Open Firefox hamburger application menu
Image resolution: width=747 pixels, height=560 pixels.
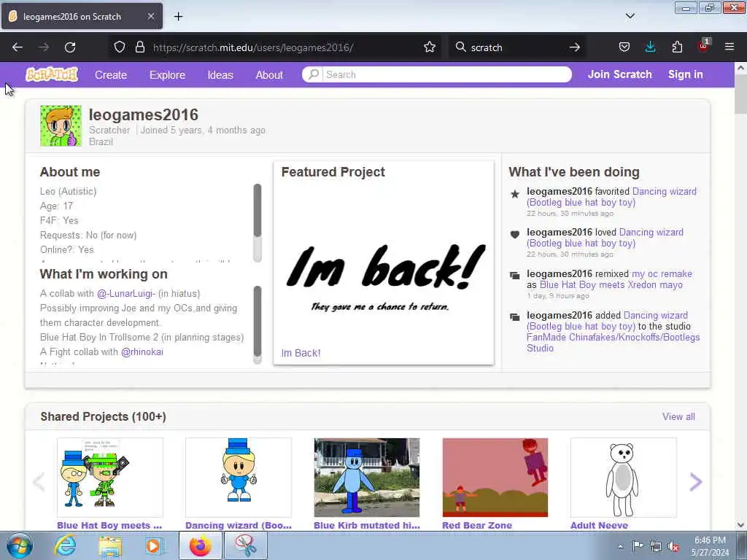coord(729,47)
